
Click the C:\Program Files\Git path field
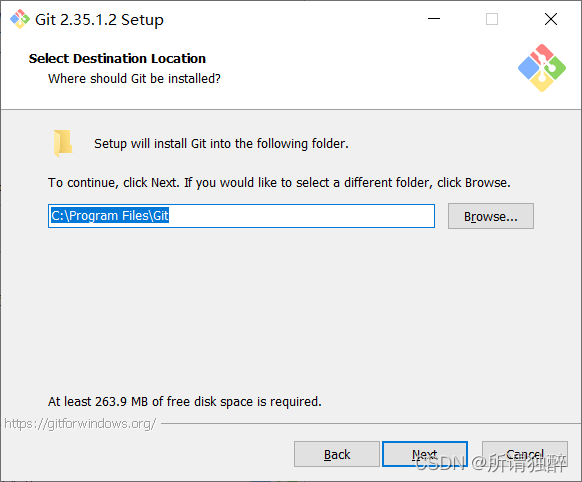[241, 216]
